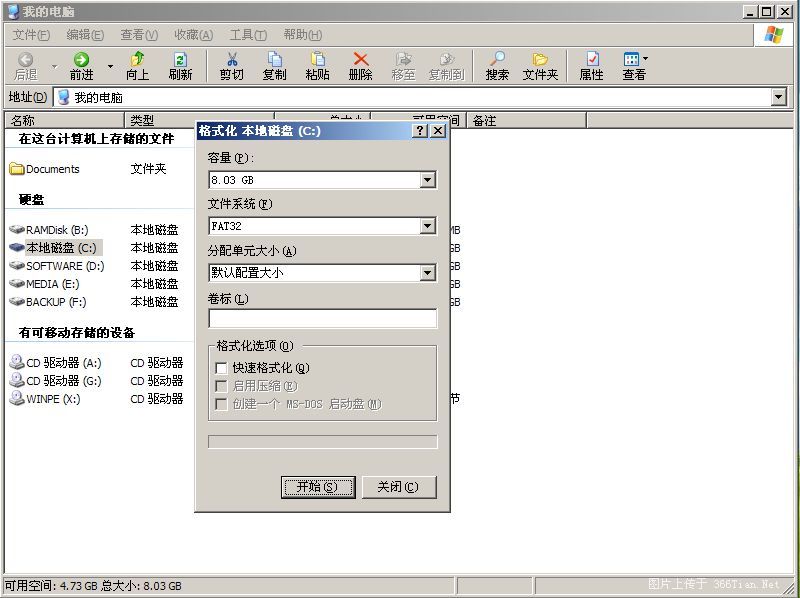800x598 pixels.
Task: Expand the 文件系统 FAT32 dropdown
Action: pos(428,226)
